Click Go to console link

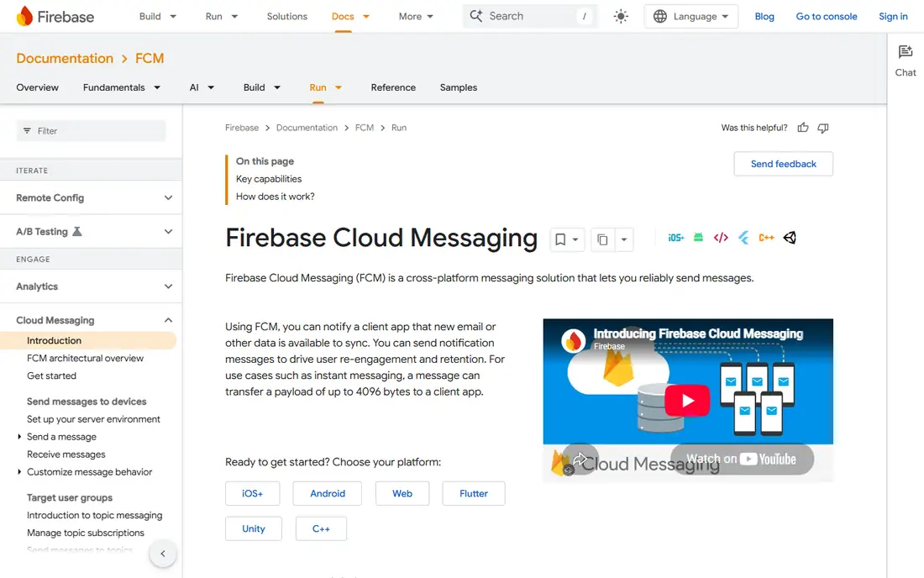pyautogui.click(x=827, y=17)
